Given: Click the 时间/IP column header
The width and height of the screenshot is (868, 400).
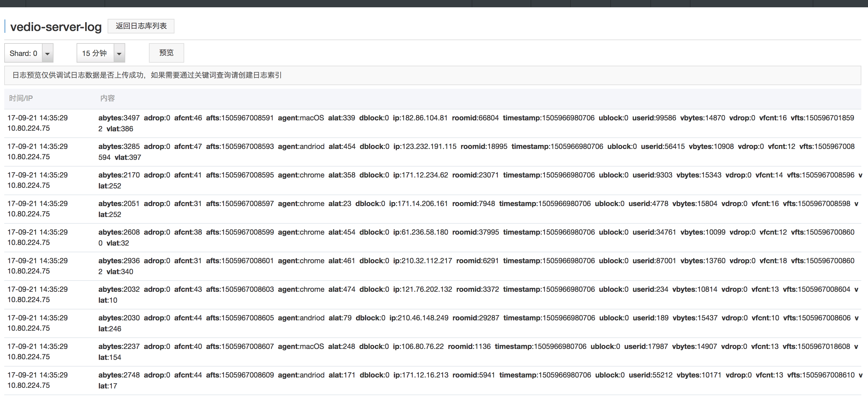Looking at the screenshot, I should 21,98.
